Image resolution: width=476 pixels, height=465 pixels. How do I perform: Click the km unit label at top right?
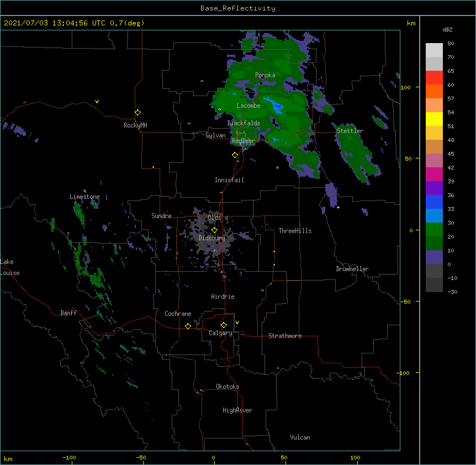click(x=411, y=23)
